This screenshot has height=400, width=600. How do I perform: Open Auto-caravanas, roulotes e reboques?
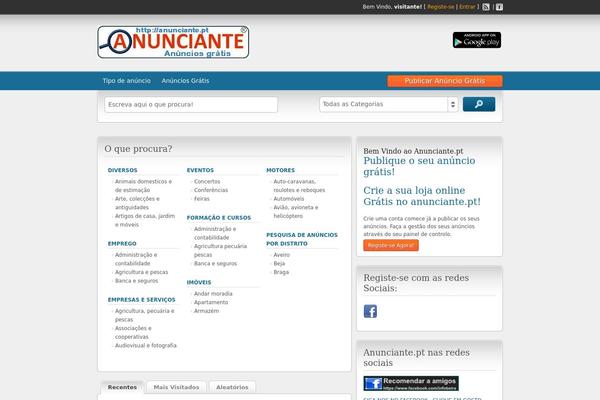tap(299, 186)
